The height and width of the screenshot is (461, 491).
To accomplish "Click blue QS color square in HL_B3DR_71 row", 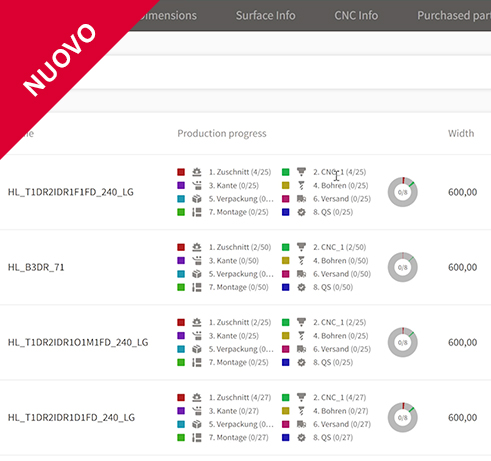I will (x=286, y=287).
